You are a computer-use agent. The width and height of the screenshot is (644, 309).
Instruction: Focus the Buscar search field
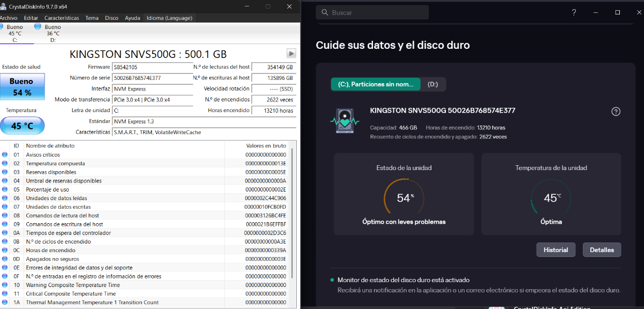(372, 12)
